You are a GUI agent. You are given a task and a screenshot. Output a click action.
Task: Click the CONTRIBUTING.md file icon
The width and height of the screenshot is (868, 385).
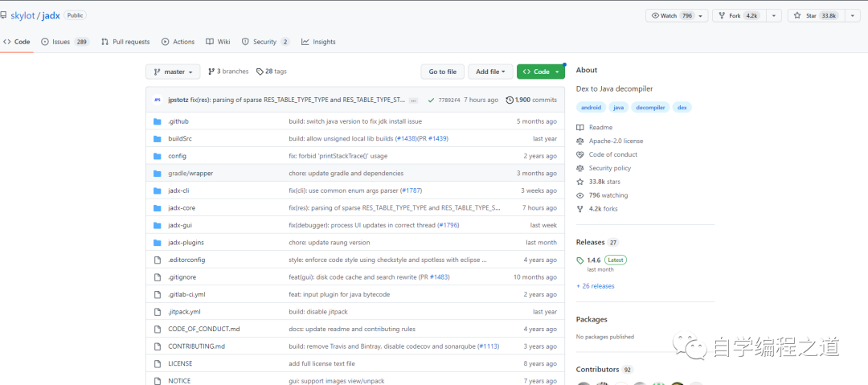coord(158,346)
